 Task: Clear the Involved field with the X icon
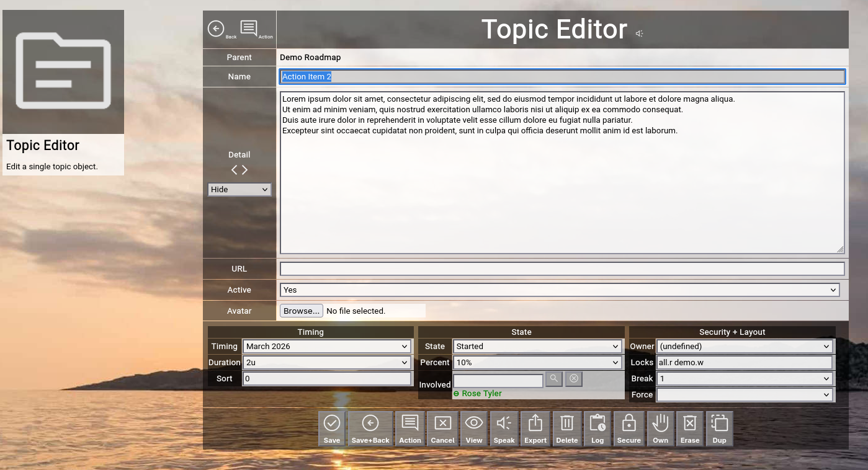point(574,379)
